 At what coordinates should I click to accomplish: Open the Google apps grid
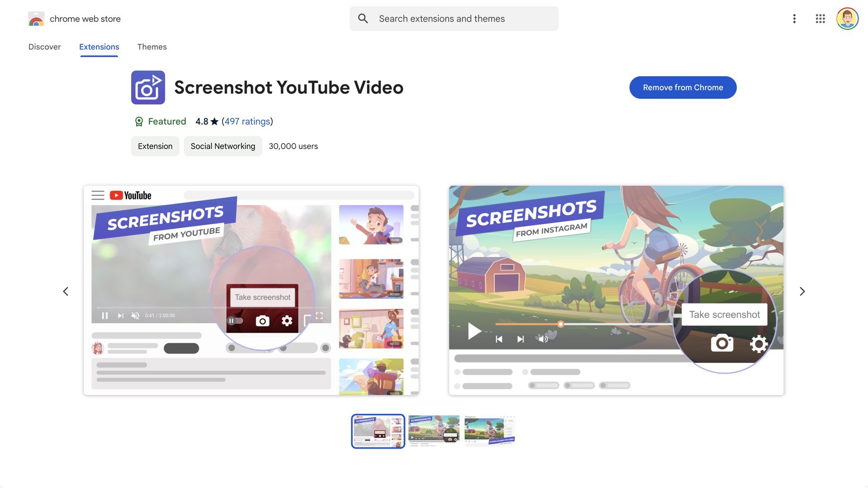pyautogui.click(x=820, y=19)
